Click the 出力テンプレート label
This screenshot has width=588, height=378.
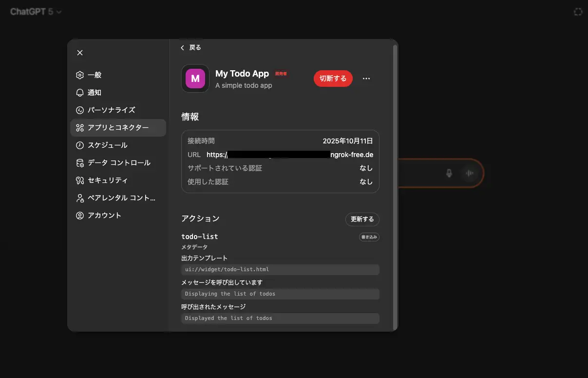click(x=205, y=258)
